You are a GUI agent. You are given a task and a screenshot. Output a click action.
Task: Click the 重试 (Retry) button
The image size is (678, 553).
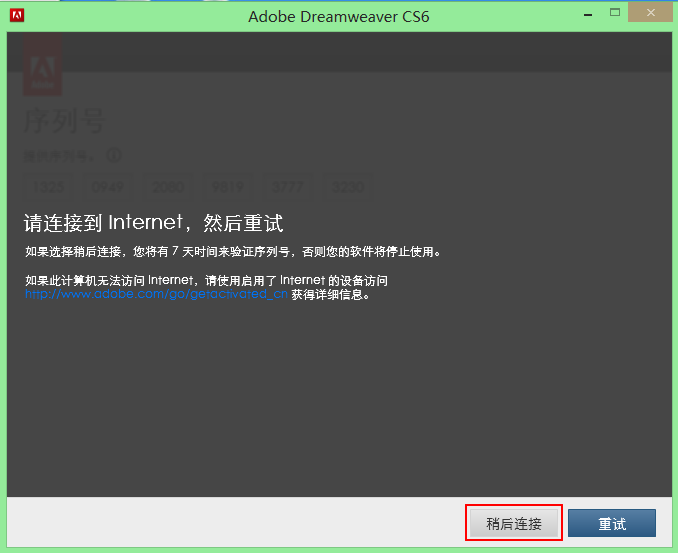[x=612, y=523]
